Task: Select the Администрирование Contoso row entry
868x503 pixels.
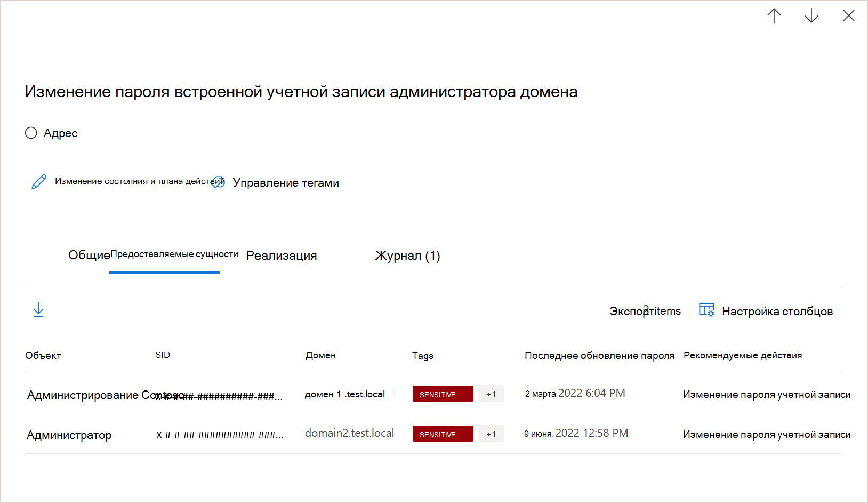Action: point(106,395)
